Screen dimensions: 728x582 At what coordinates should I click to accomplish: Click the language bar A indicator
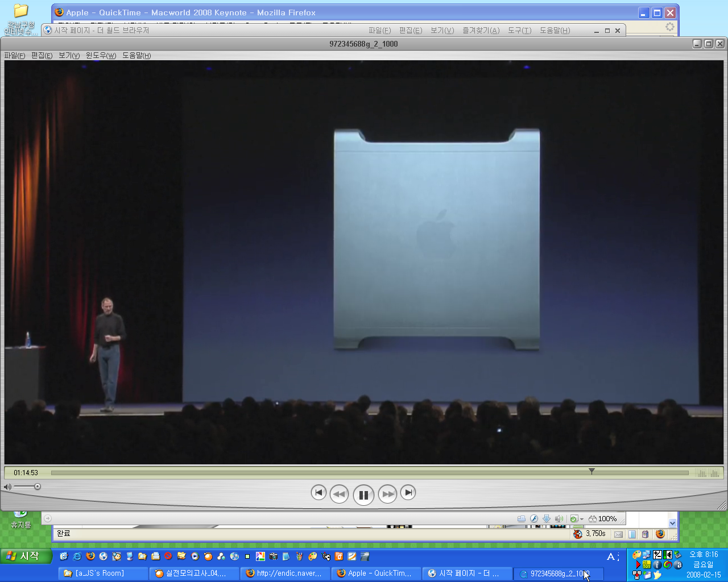pos(611,557)
